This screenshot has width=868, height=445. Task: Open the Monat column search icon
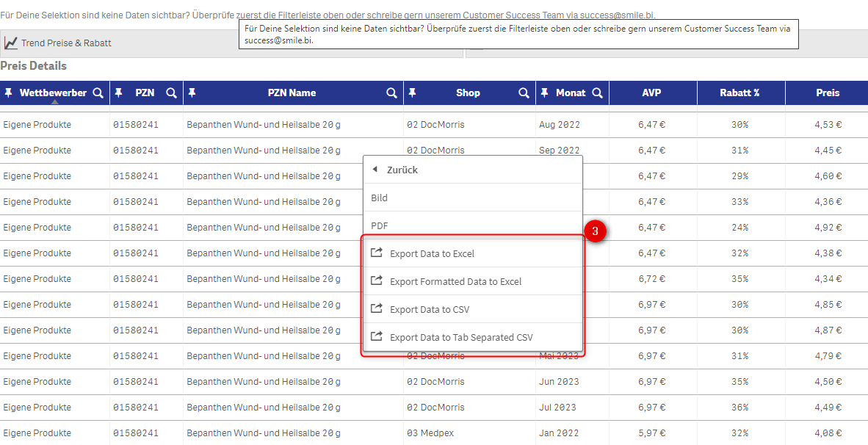[x=597, y=93]
